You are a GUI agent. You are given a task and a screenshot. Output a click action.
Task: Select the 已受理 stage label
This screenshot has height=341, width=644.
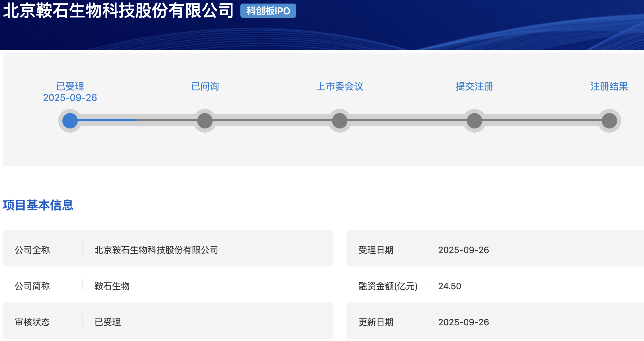70,86
